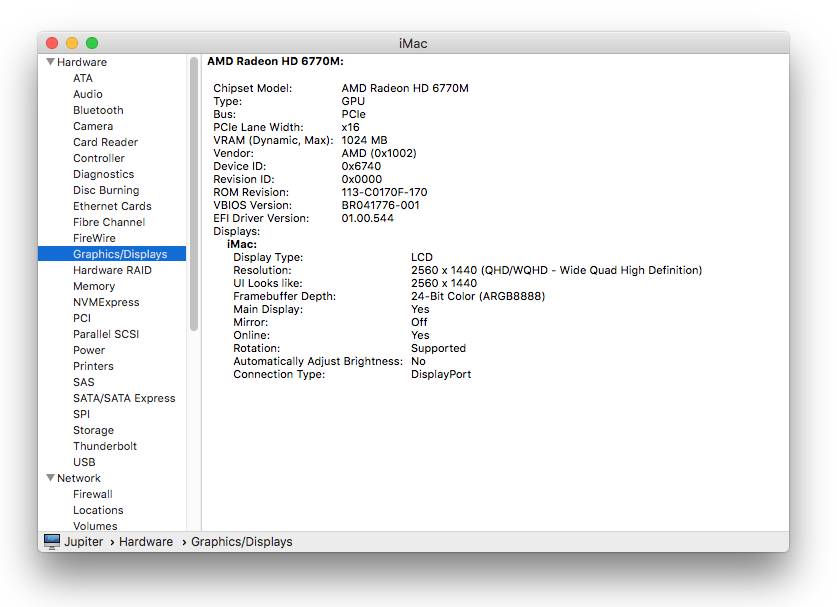Select Volumes under Network
This screenshot has width=837, height=607.
[95, 526]
